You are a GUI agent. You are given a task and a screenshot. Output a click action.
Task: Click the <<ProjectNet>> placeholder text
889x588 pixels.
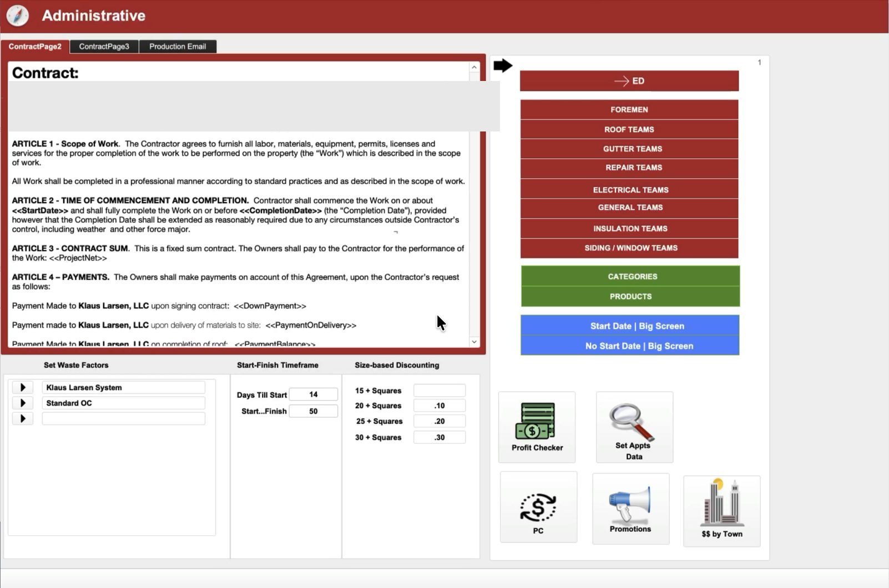tap(78, 258)
